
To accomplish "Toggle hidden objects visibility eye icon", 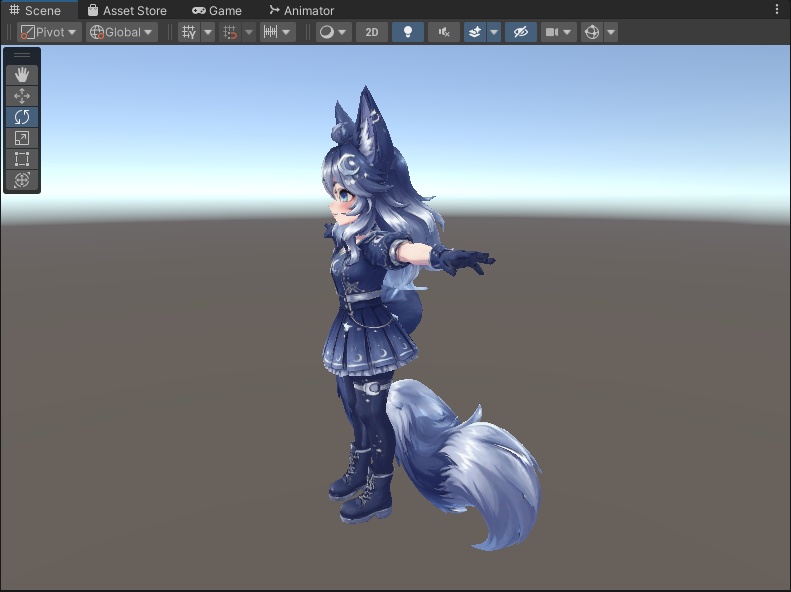I will coord(521,32).
